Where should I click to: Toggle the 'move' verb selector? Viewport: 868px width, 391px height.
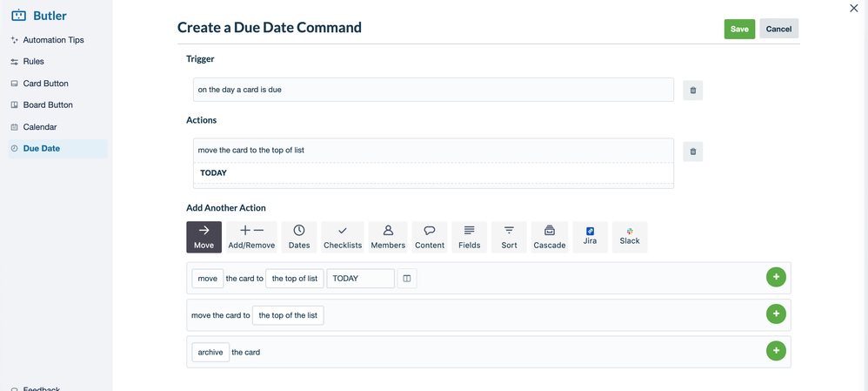point(208,279)
